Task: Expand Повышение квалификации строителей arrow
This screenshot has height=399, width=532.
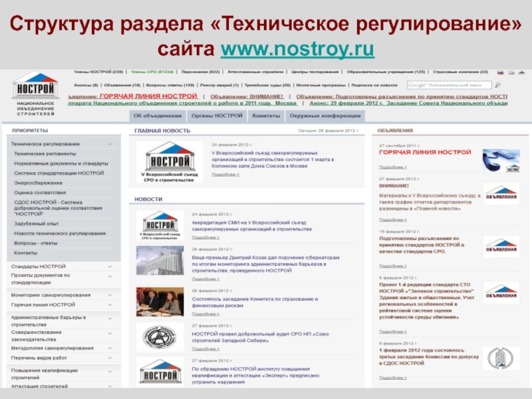Action: point(110,371)
